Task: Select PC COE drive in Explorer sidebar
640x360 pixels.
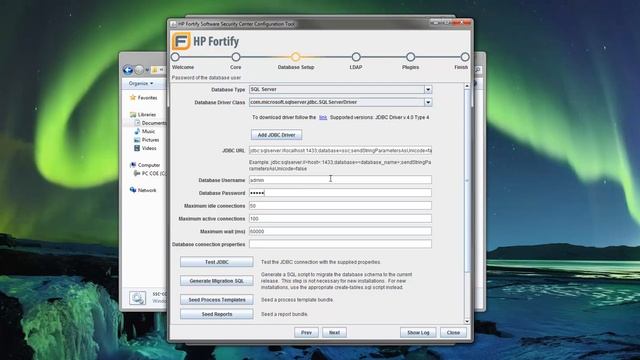Action: pyautogui.click(x=150, y=173)
